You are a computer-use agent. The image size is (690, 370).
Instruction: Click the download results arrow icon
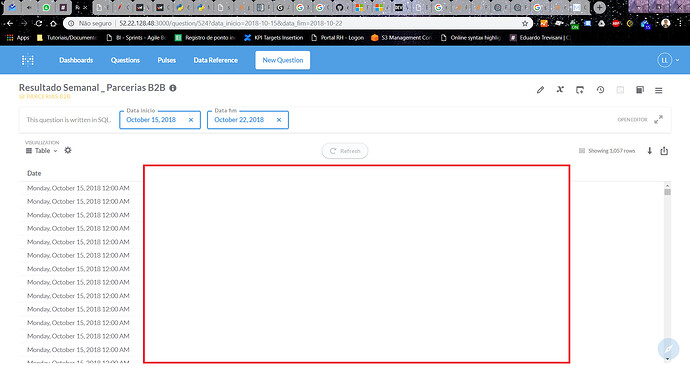click(650, 151)
